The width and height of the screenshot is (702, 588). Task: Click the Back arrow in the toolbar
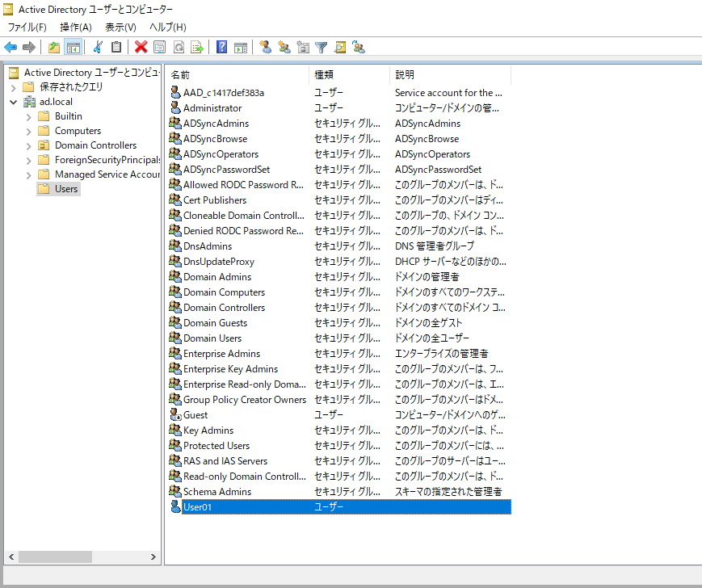point(11,47)
